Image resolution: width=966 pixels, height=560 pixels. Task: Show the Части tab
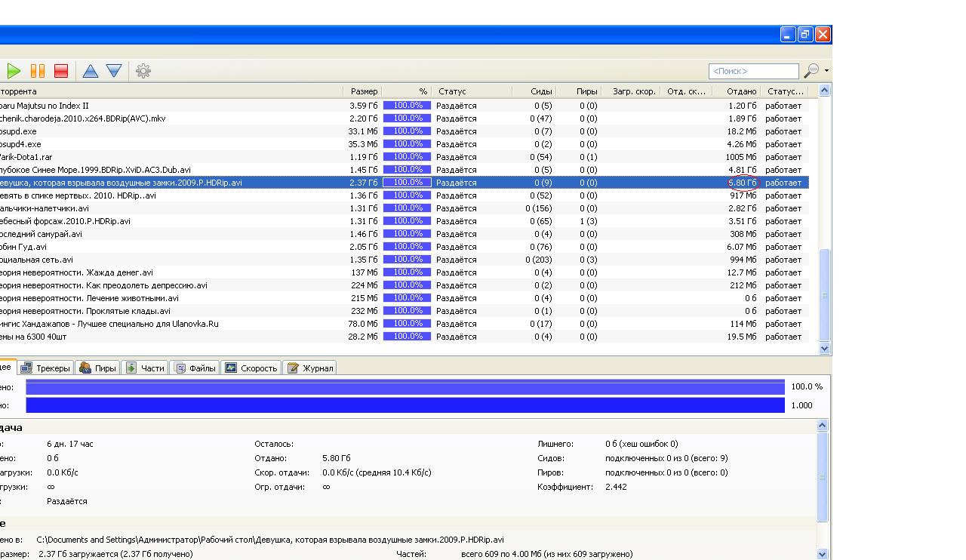pyautogui.click(x=145, y=368)
